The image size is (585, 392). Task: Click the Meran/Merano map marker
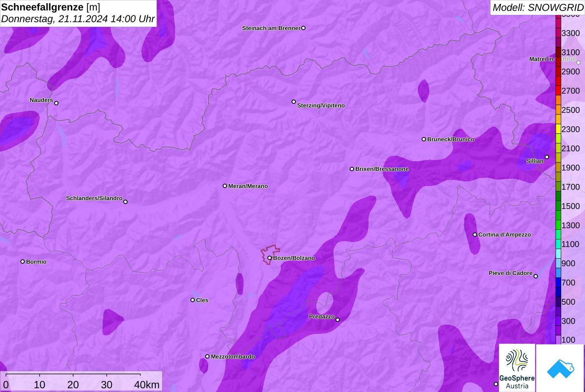click(x=225, y=186)
